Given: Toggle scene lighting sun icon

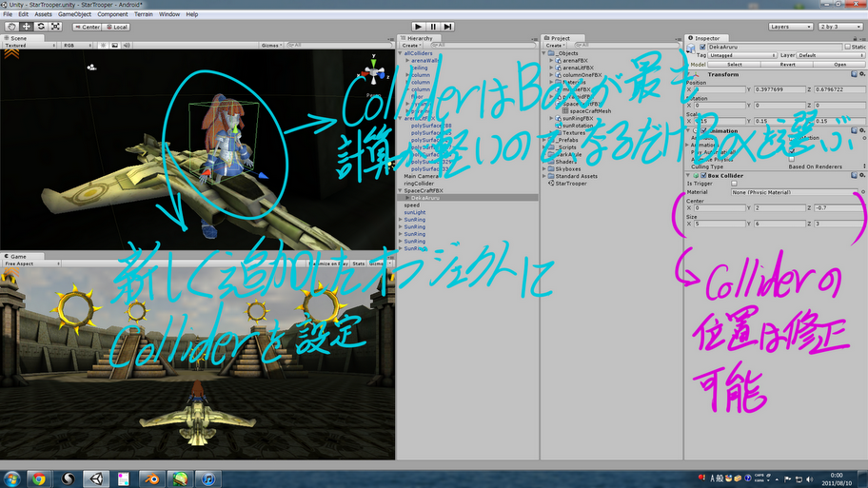Looking at the screenshot, I should 103,46.
